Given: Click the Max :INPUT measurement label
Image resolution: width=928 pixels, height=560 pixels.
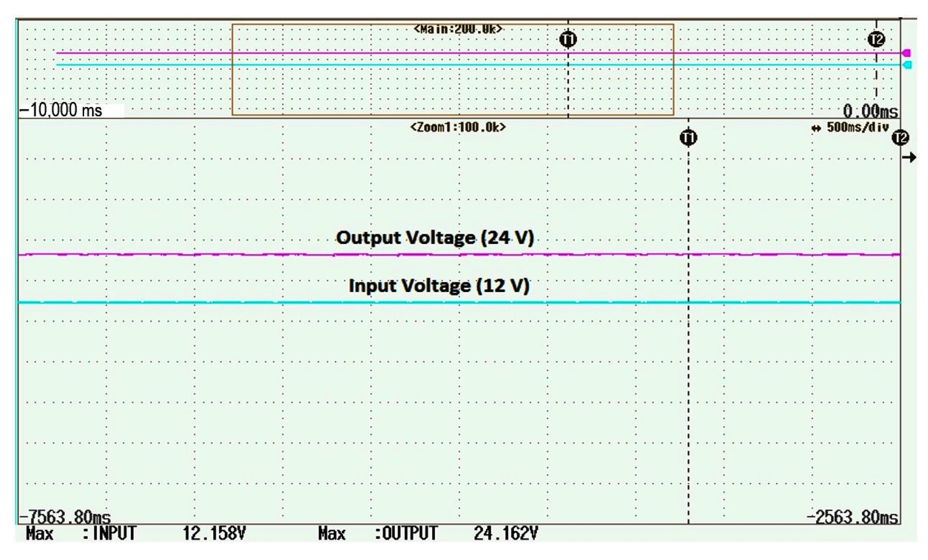Looking at the screenshot, I should point(81,533).
